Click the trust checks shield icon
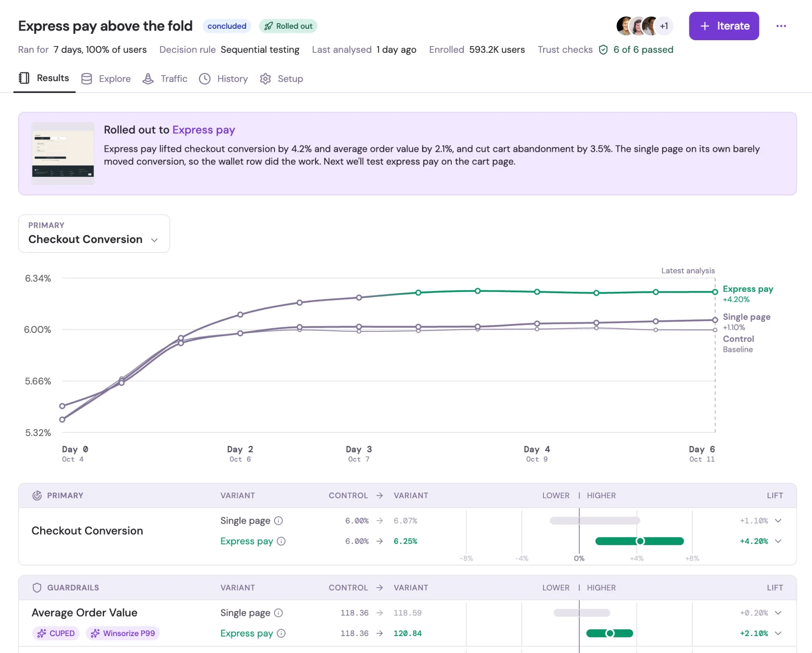Viewport: 812px width, 653px height. point(603,50)
